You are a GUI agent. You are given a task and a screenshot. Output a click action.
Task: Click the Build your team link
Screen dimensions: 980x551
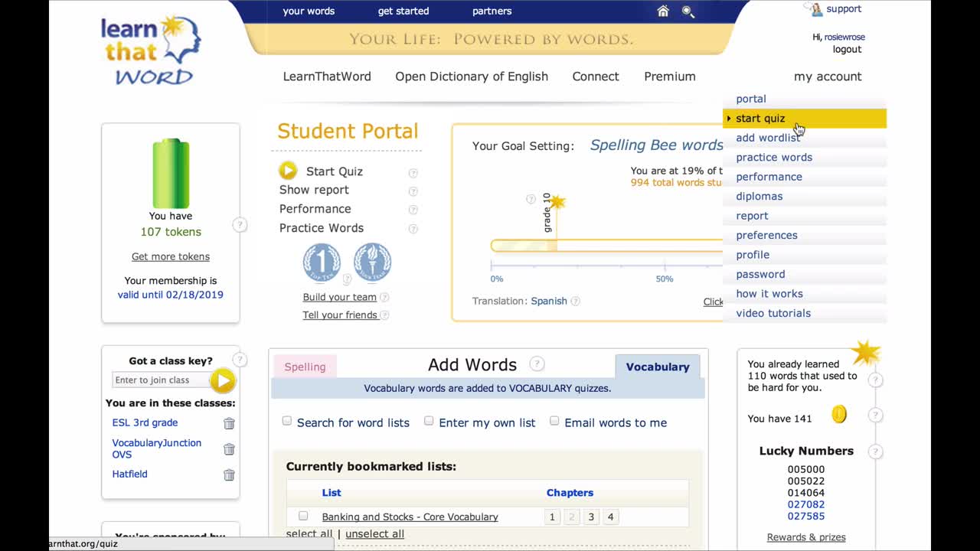click(x=339, y=297)
